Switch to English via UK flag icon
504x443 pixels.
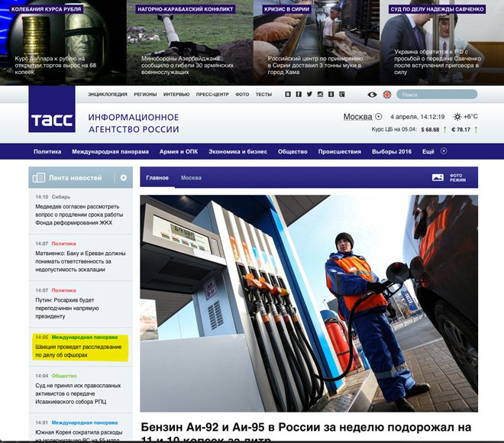point(387,95)
